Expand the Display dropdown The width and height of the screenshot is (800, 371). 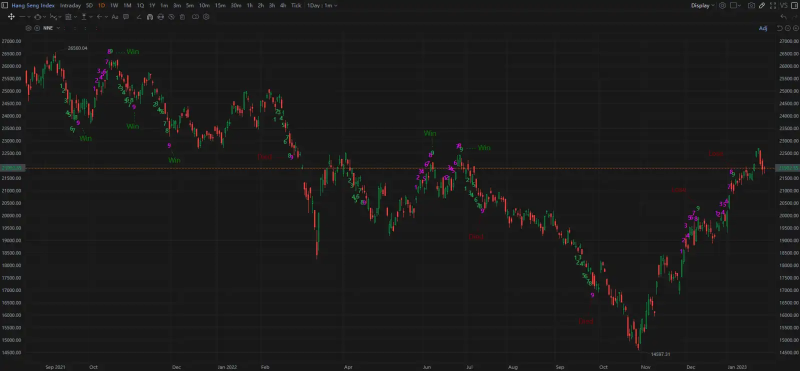tap(703, 5)
